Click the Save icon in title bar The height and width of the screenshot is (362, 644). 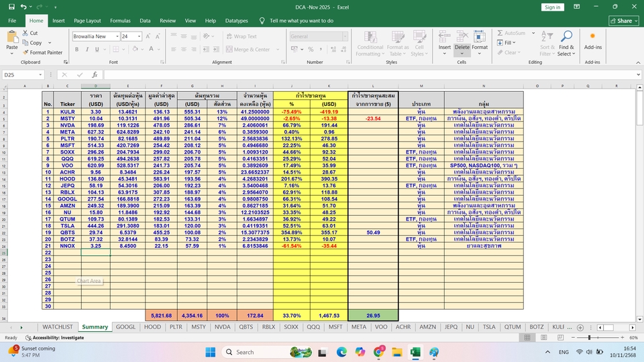pos(10,7)
